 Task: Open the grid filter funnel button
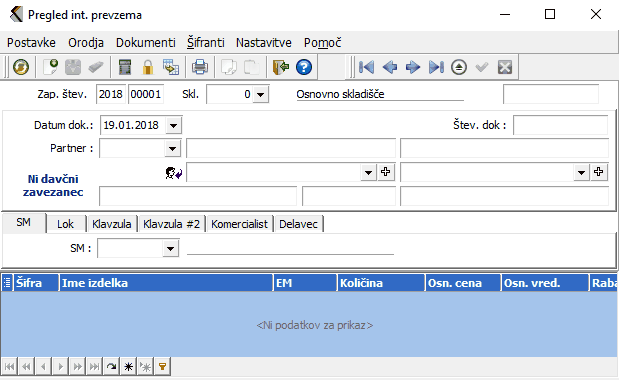162,367
